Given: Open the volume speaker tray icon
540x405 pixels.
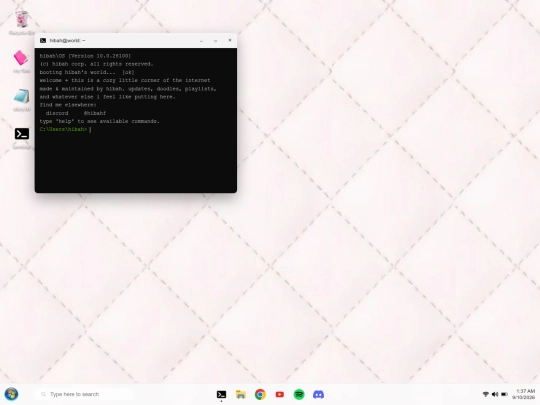Looking at the screenshot, I should tap(495, 394).
